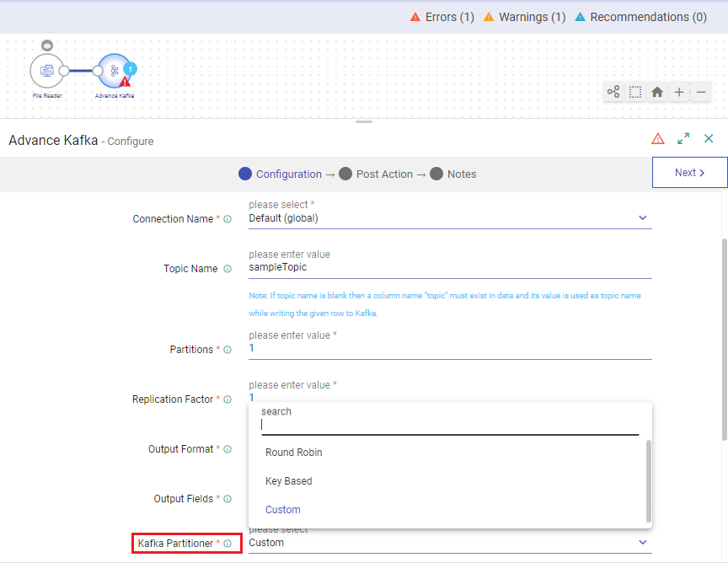Image resolution: width=728 pixels, height=563 pixels.
Task: Open the Warnings (1) indicator
Action: coord(524,17)
